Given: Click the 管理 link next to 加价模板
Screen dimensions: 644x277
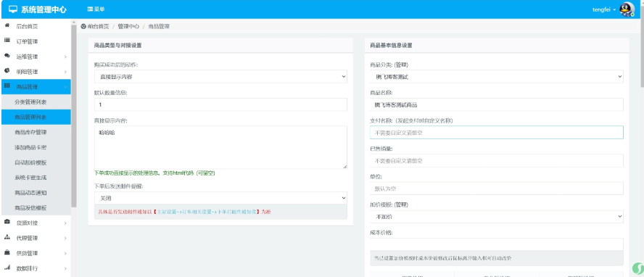Looking at the screenshot, I should [400, 204].
